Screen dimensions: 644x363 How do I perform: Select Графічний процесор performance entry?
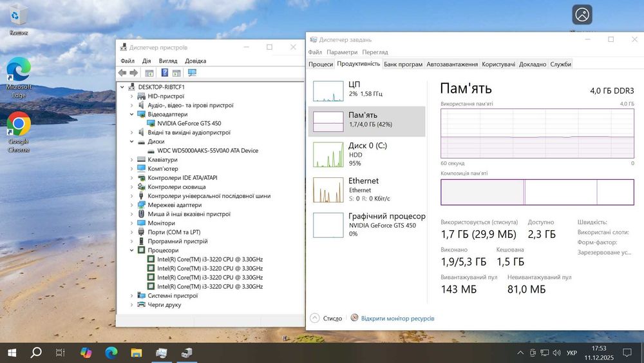pos(367,225)
